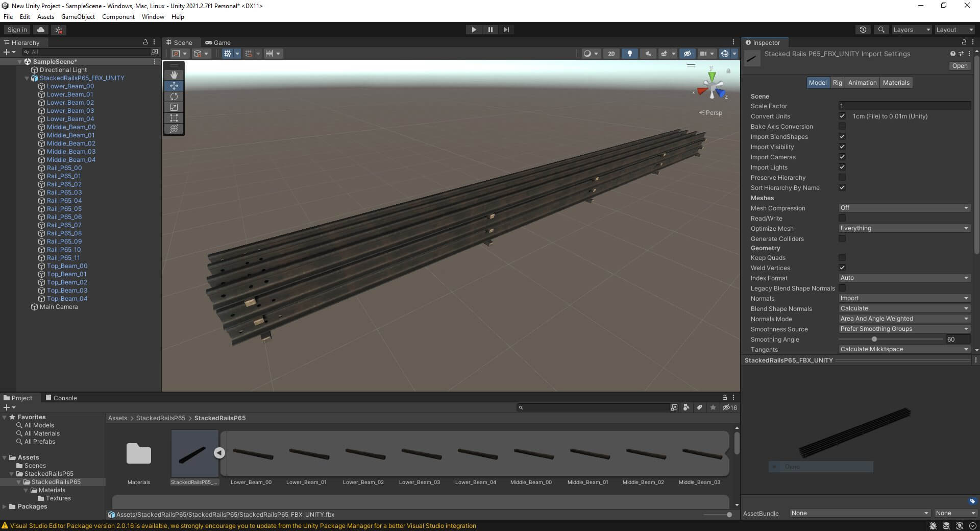Click search by type icon in Project panel

click(687, 407)
